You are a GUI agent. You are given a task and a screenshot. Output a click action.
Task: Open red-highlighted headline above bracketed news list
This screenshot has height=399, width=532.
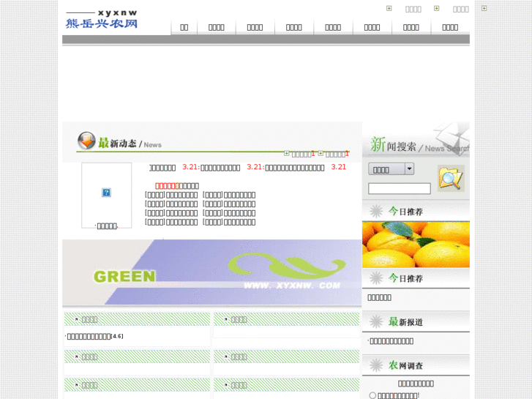point(177,186)
